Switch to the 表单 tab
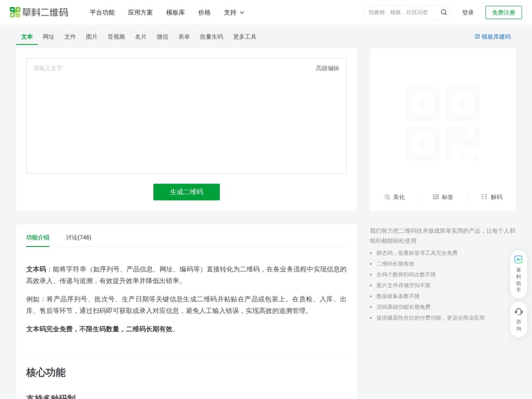532x399 pixels. [184, 37]
